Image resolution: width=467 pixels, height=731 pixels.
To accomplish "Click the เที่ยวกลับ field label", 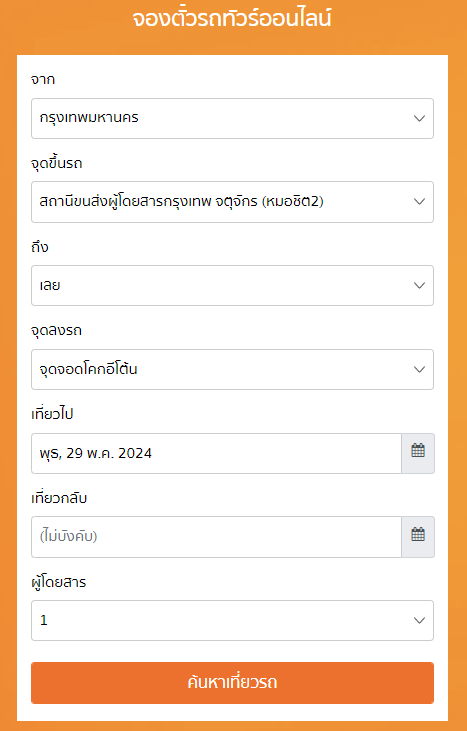I will click(x=59, y=498).
